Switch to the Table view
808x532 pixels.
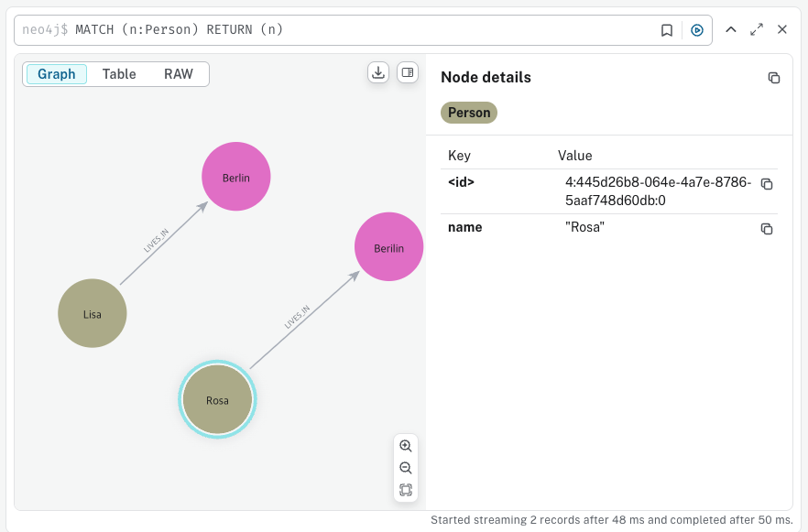[x=119, y=74]
